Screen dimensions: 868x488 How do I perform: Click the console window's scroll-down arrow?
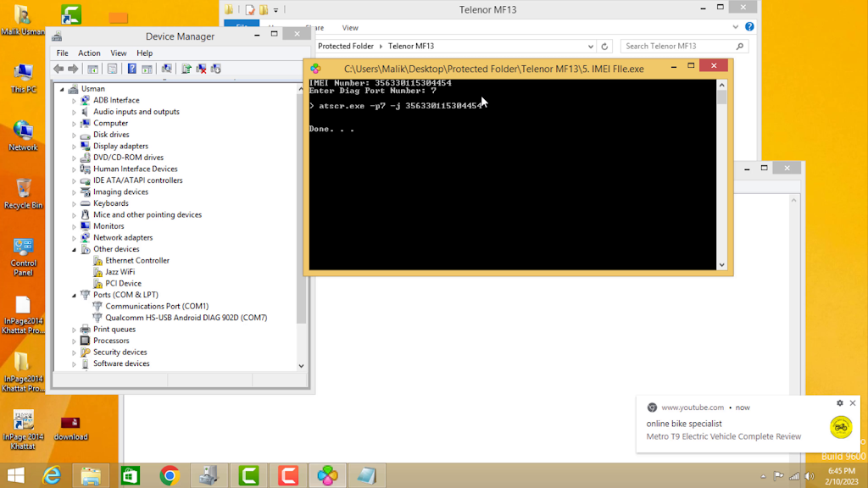[x=722, y=265]
